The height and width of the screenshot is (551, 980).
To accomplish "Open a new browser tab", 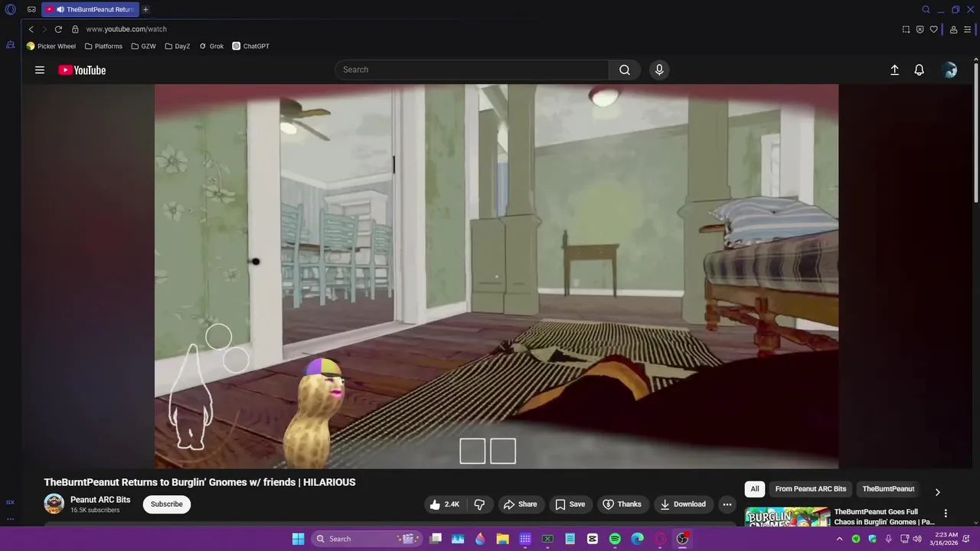I will [x=145, y=9].
